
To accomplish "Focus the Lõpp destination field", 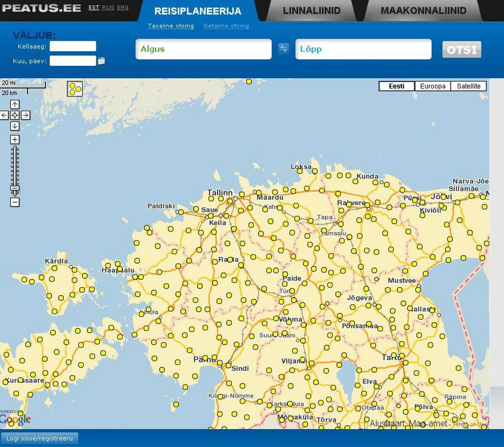I will tap(363, 49).
